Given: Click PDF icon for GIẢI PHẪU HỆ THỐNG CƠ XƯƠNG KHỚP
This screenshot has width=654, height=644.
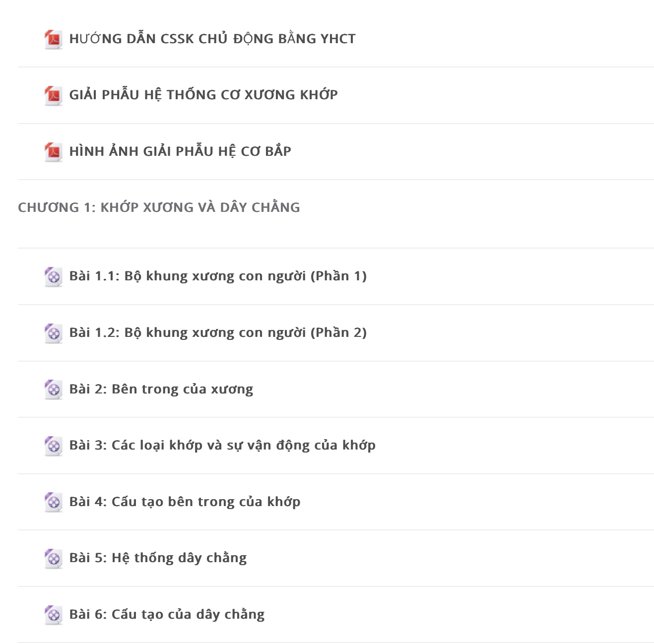Looking at the screenshot, I should [53, 95].
